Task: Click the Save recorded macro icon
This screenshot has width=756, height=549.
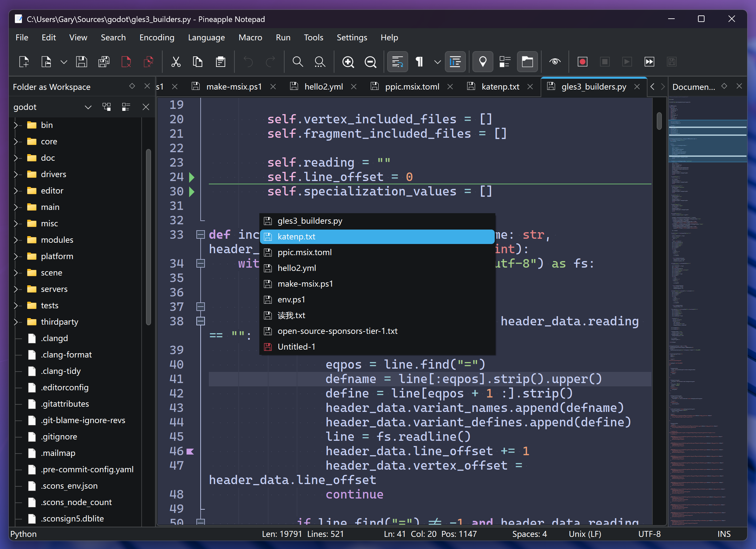Action: 672,62
